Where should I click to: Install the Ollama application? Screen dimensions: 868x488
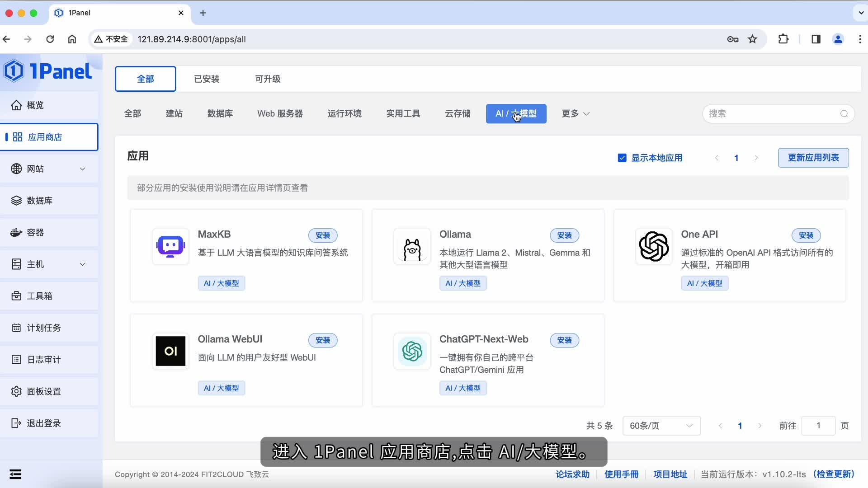(x=564, y=235)
